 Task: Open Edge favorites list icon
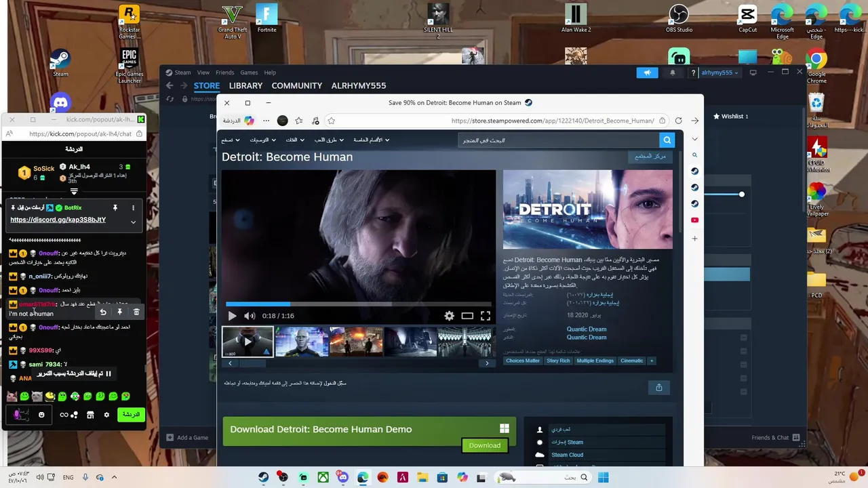click(299, 121)
